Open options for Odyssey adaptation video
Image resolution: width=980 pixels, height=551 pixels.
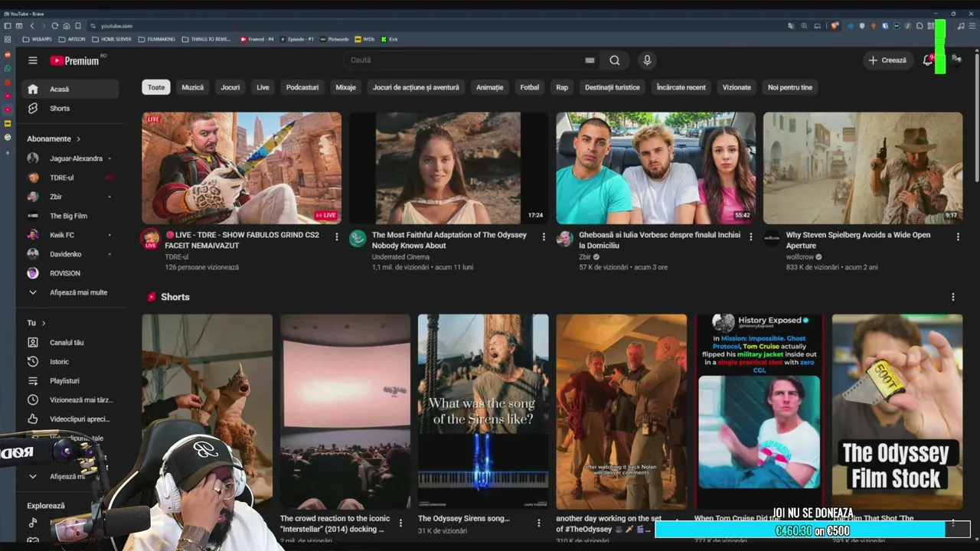pos(544,236)
